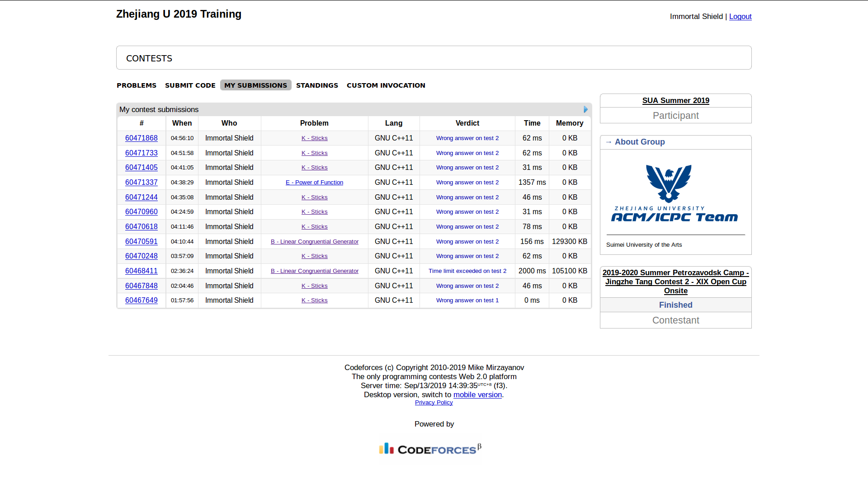Viewport: 868px width, 488px height.
Task: Open the Custom Invocation tab
Action: (x=386, y=85)
